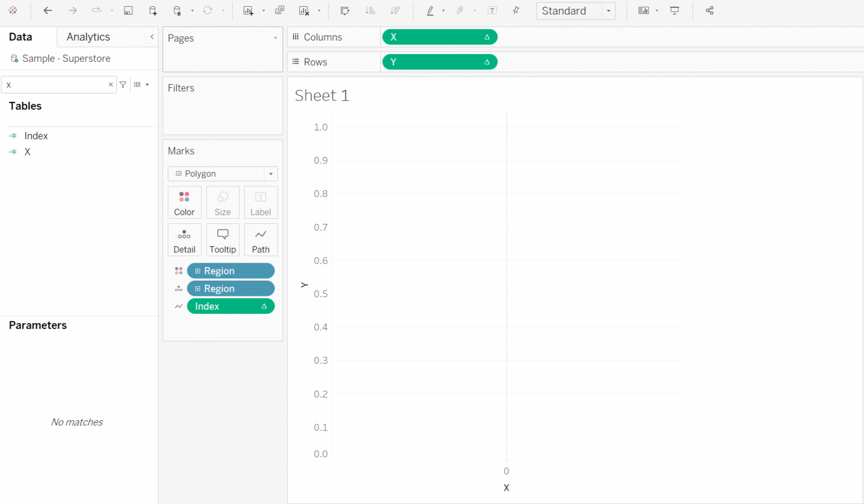Click the Clear Sheet icon
The width and height of the screenshot is (864, 504).
pos(304,11)
